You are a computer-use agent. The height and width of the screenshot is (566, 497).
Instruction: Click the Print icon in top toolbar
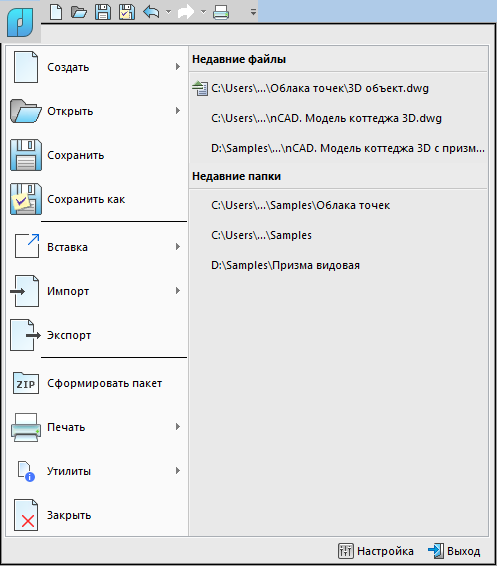221,12
